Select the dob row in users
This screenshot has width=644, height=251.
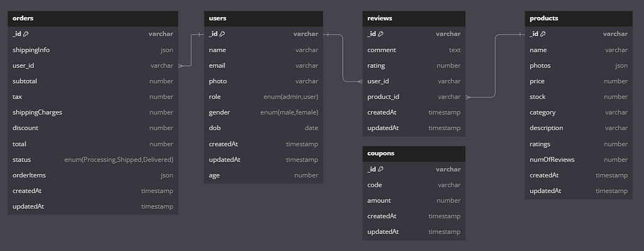coord(264,128)
